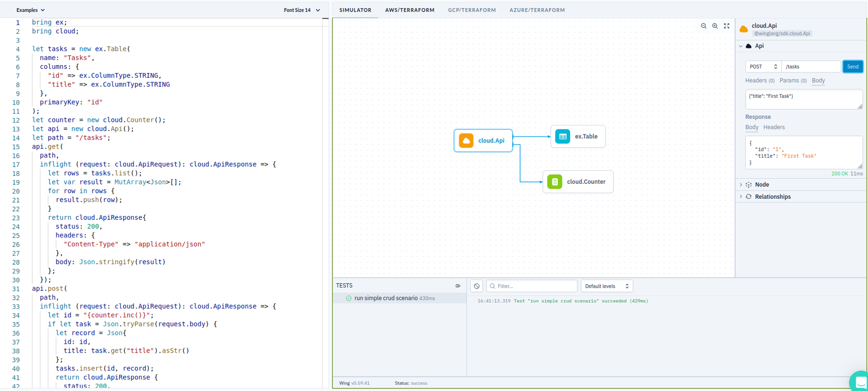Image resolution: width=868 pixels, height=391 pixels.
Task: Open the Default levels log dropdown
Action: 606,286
